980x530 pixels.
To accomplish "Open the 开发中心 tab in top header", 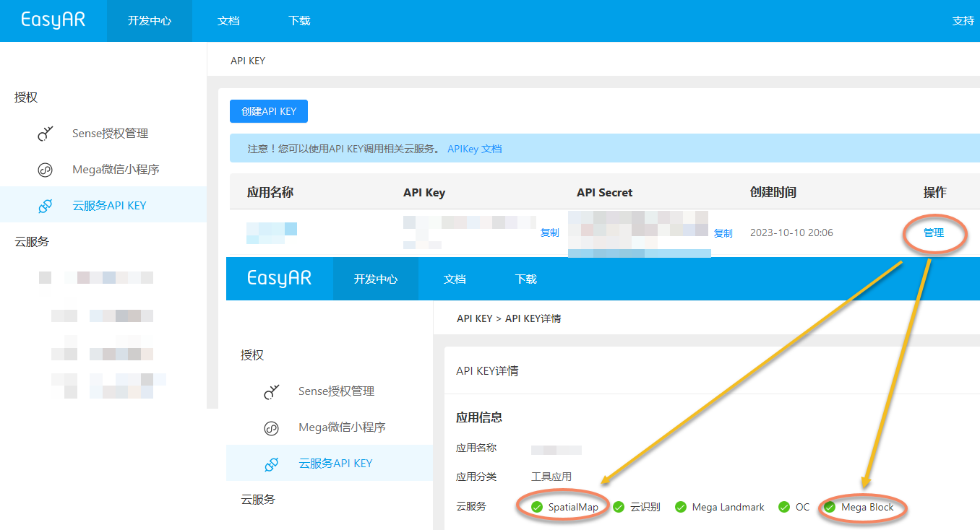I will pos(150,21).
